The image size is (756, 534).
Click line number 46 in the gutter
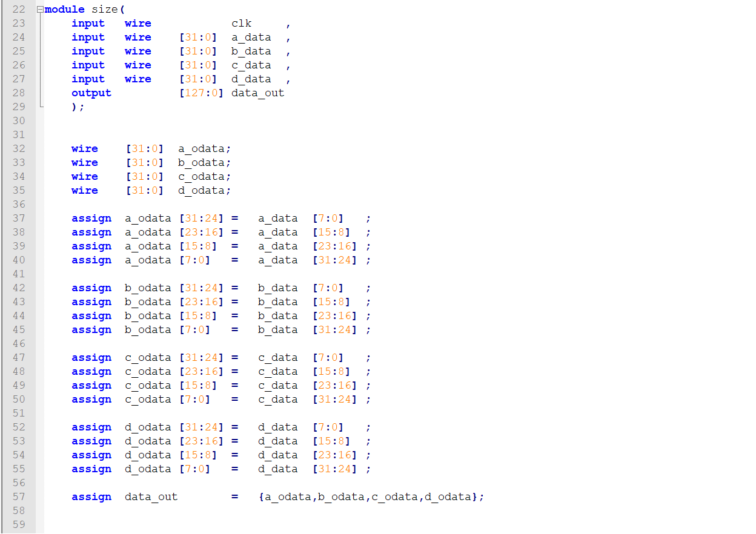tap(19, 344)
